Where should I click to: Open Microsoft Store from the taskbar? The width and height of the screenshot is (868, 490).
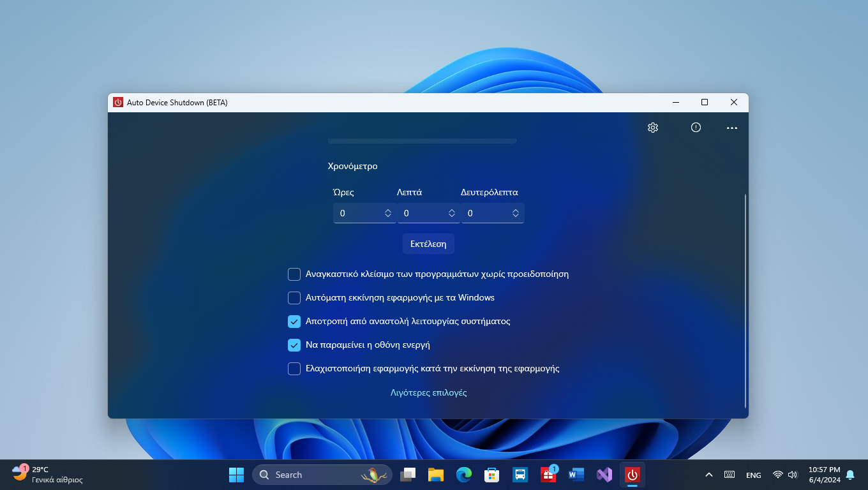pos(491,475)
